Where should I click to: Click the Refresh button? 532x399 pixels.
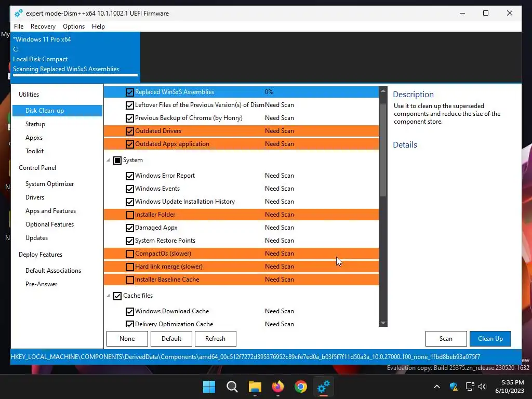click(216, 339)
